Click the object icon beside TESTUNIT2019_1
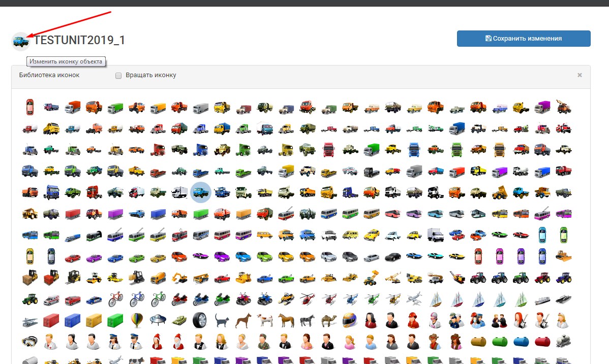 coord(21,42)
